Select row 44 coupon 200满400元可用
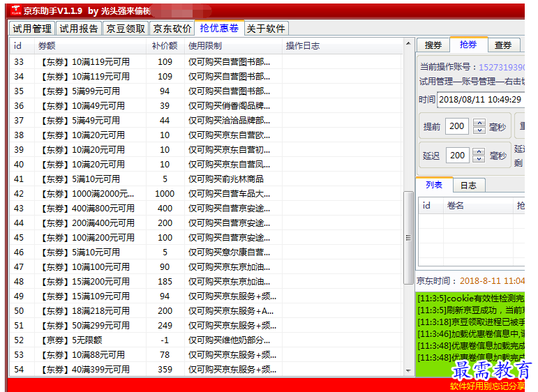The height and width of the screenshot is (392, 538). click(x=206, y=223)
